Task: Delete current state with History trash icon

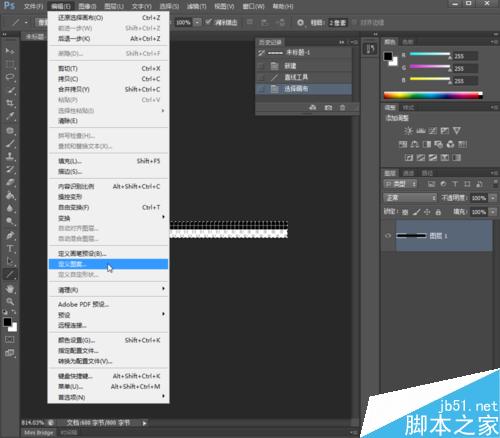Action: [342, 108]
